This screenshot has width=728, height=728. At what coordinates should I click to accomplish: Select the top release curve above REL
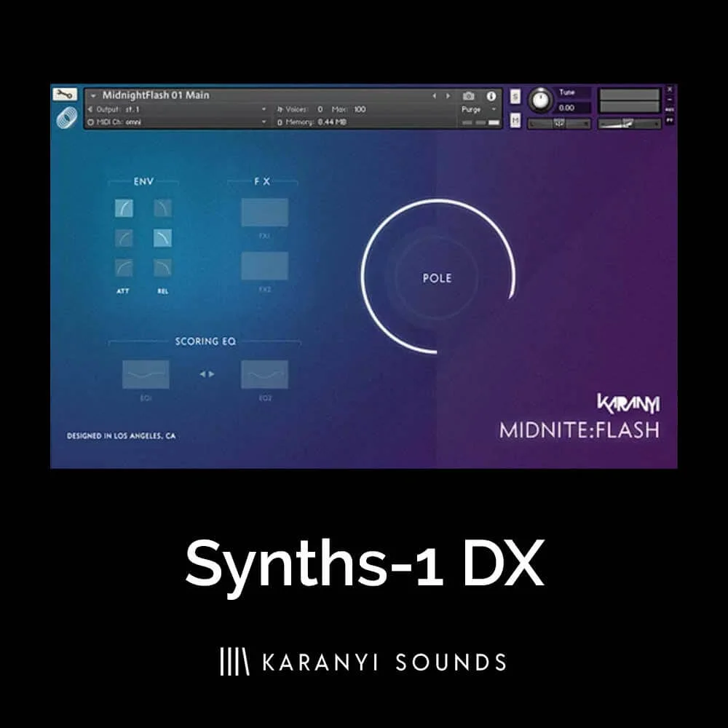pyautogui.click(x=162, y=208)
